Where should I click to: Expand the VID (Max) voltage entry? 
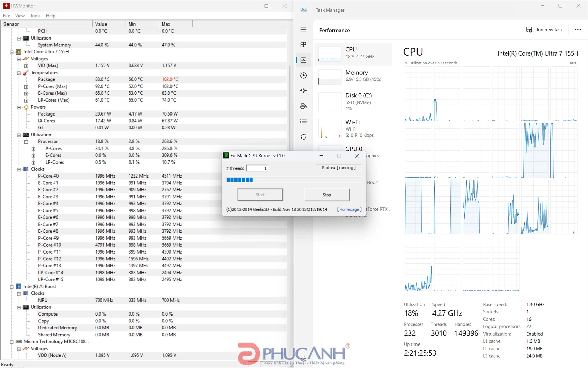tap(26, 66)
